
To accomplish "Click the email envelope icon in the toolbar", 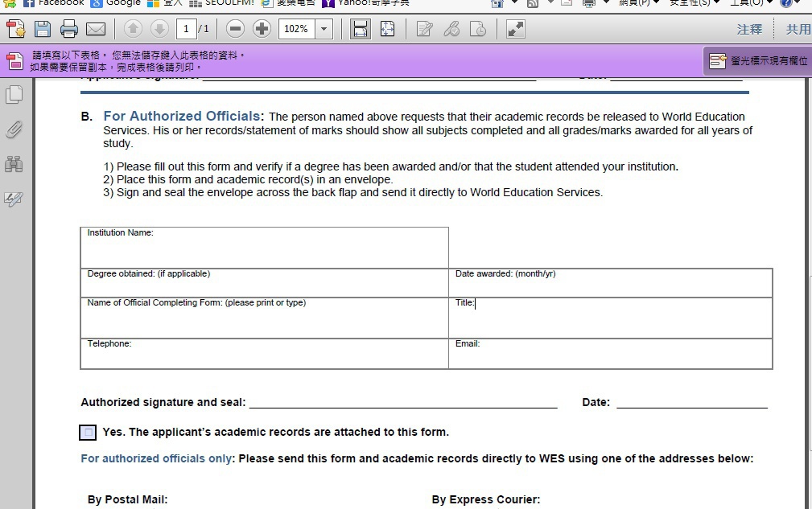I will pos(96,30).
